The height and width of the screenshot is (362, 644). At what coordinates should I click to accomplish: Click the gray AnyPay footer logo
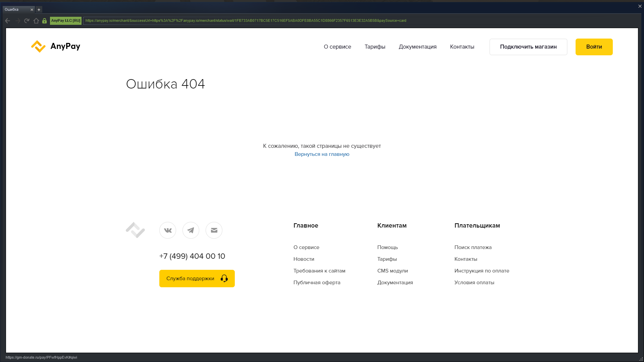click(135, 230)
